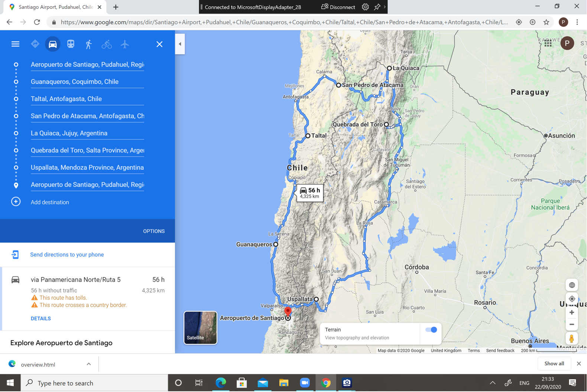
Task: Click the map zoom in plus button
Action: coord(571,312)
